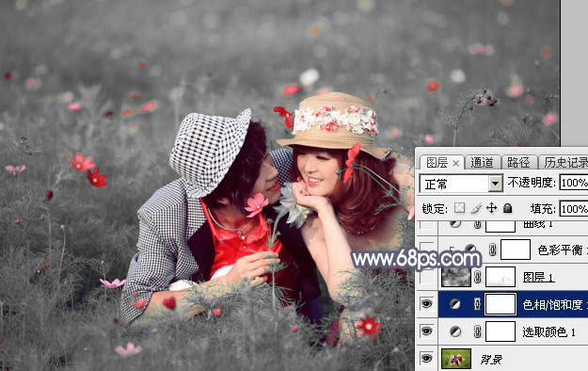Select the 色彩平衡 layer name
Screen dimensions: 588x371
click(563, 250)
